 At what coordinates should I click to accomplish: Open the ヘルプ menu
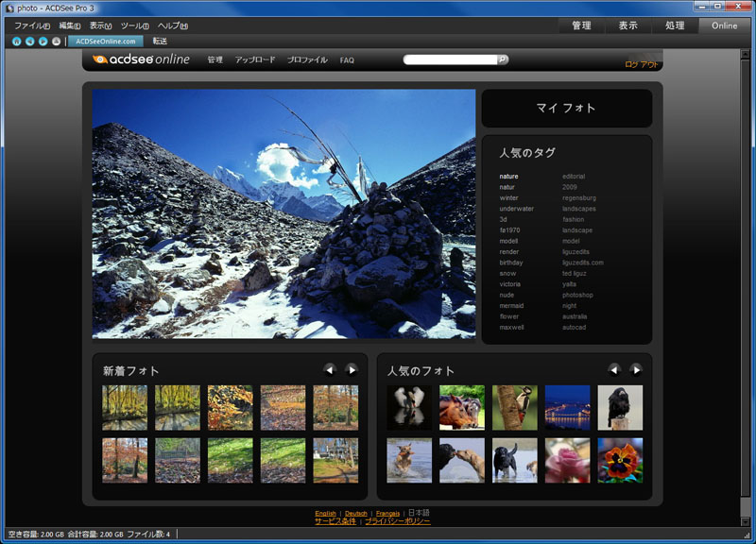pos(173,25)
